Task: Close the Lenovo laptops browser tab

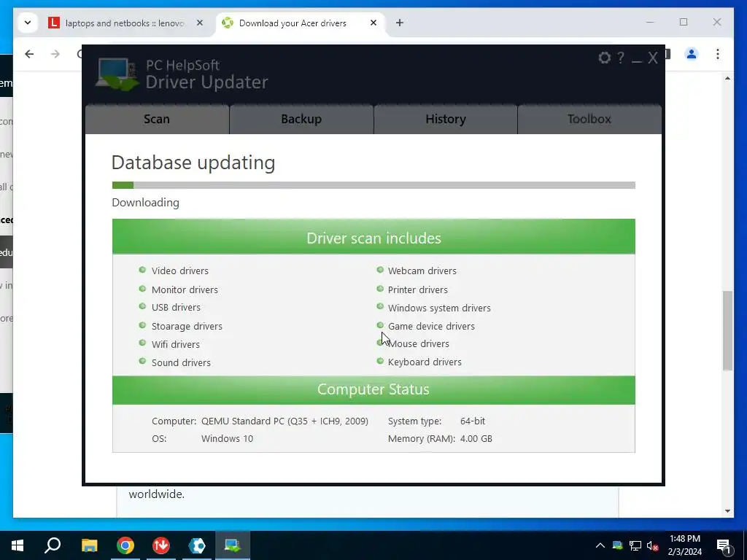Action: point(200,23)
